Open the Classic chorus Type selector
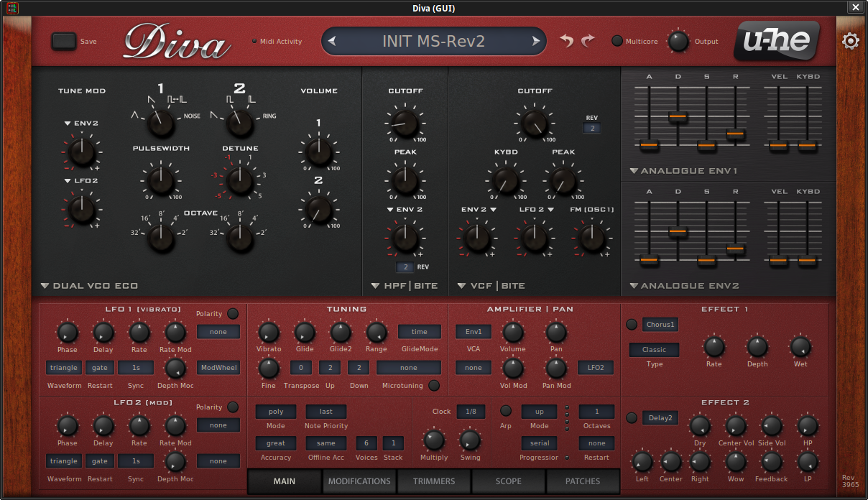This screenshot has width=868, height=500. coord(654,350)
